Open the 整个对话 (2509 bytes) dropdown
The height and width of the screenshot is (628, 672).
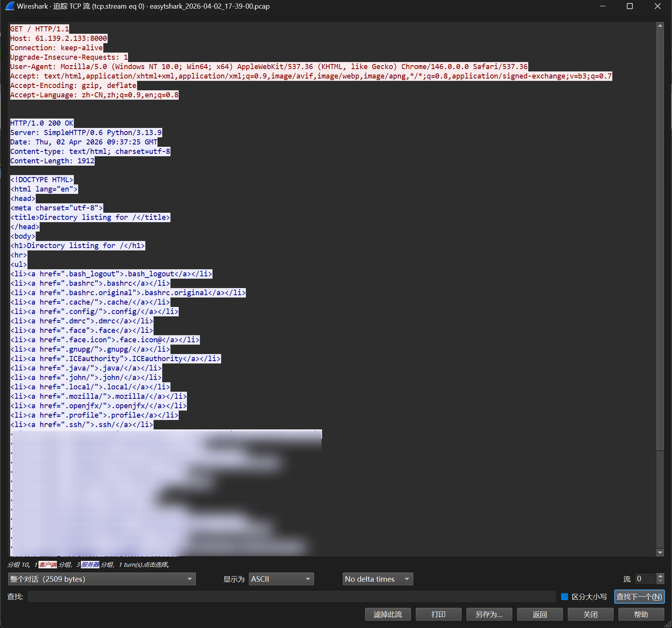102,579
